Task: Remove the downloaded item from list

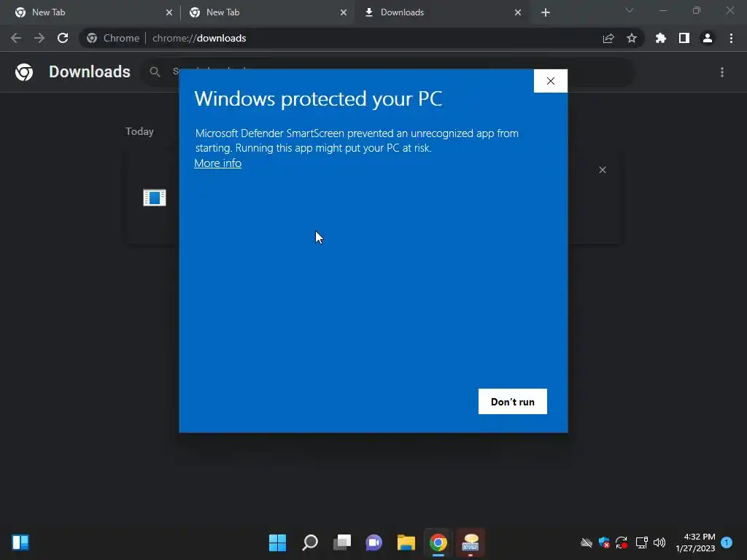Action: [603, 170]
